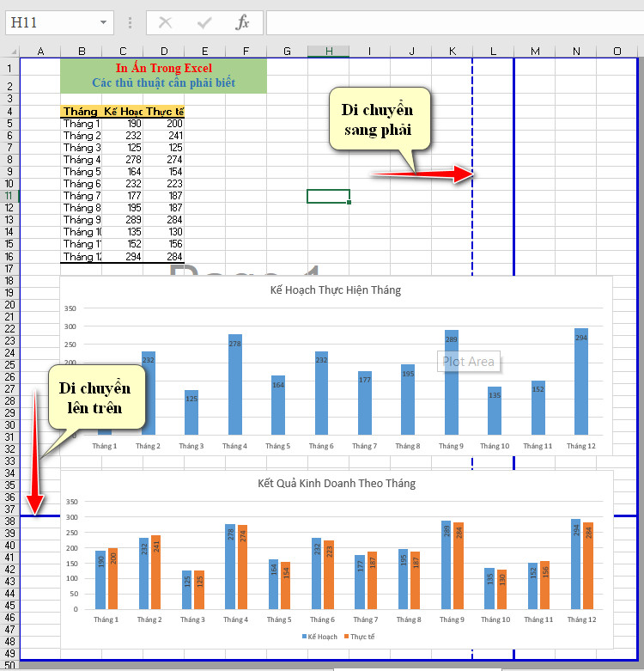
Task: Select row 11 header
Action: [9, 196]
